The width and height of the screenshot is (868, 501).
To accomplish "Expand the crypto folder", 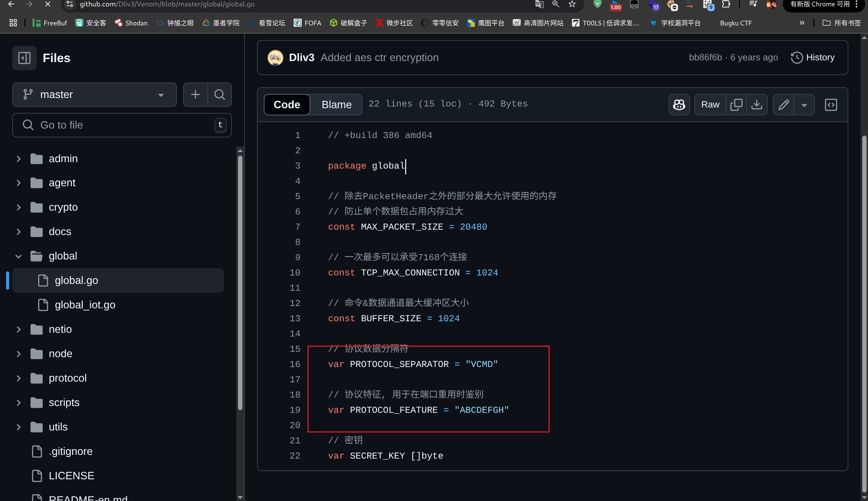I will coord(19,207).
